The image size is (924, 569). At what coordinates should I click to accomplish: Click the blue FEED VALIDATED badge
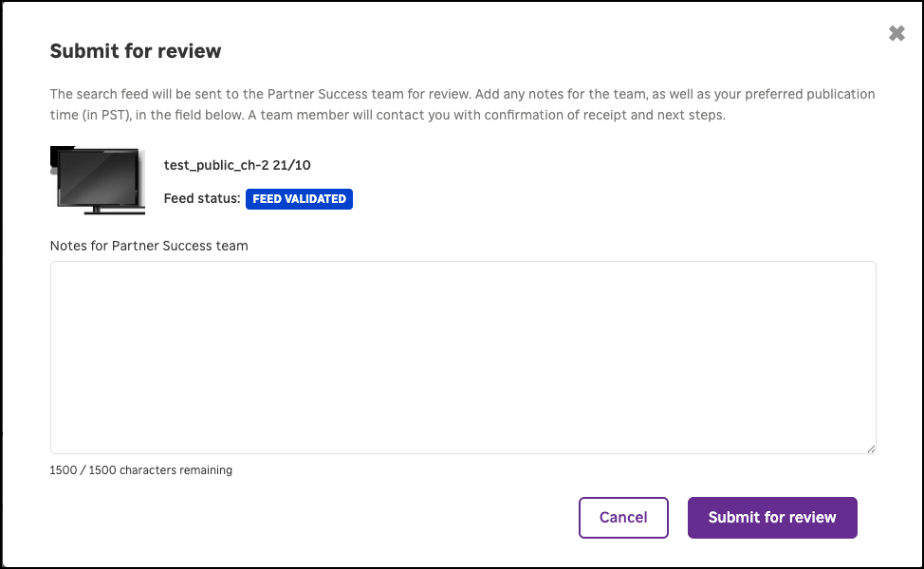299,199
